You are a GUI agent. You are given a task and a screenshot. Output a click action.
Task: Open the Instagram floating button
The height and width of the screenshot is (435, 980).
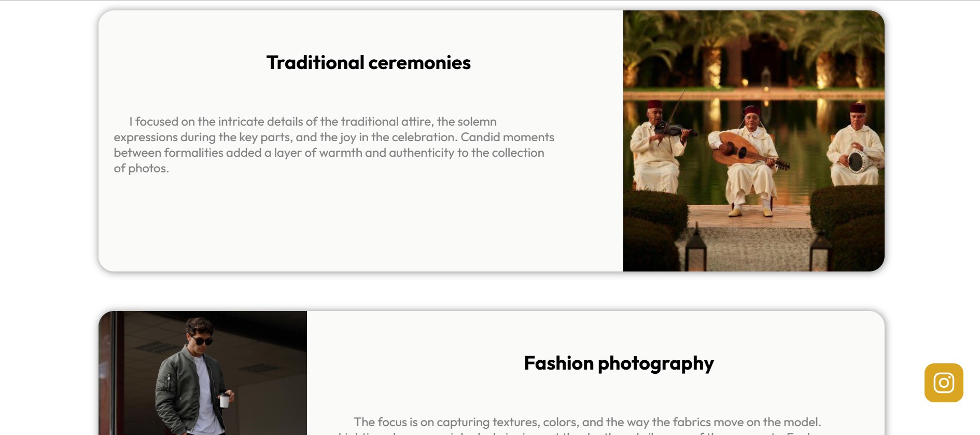944,383
